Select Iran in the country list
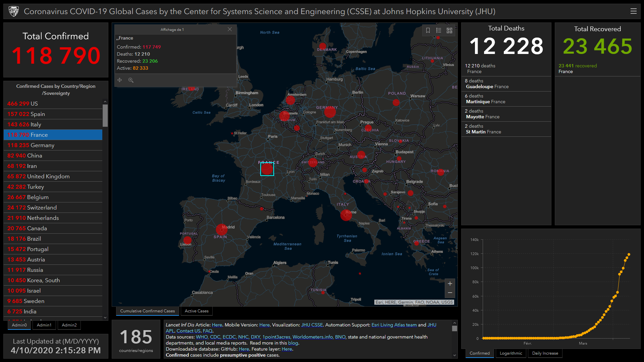644x362 pixels. [x=53, y=166]
